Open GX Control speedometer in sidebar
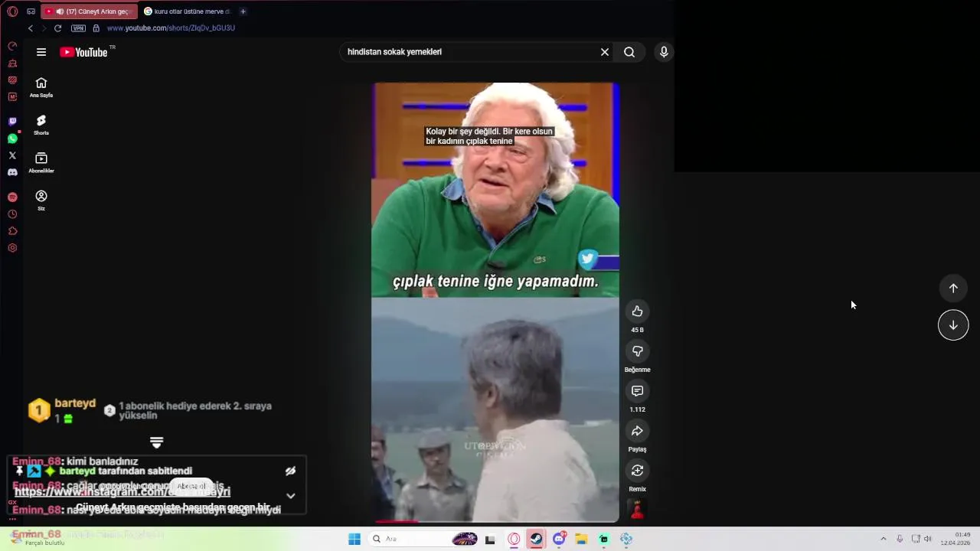 [x=12, y=47]
